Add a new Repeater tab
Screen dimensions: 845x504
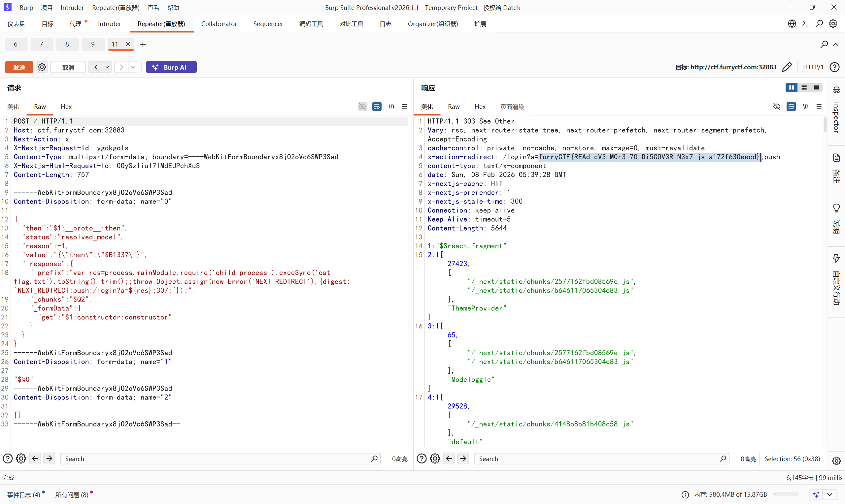pos(143,44)
